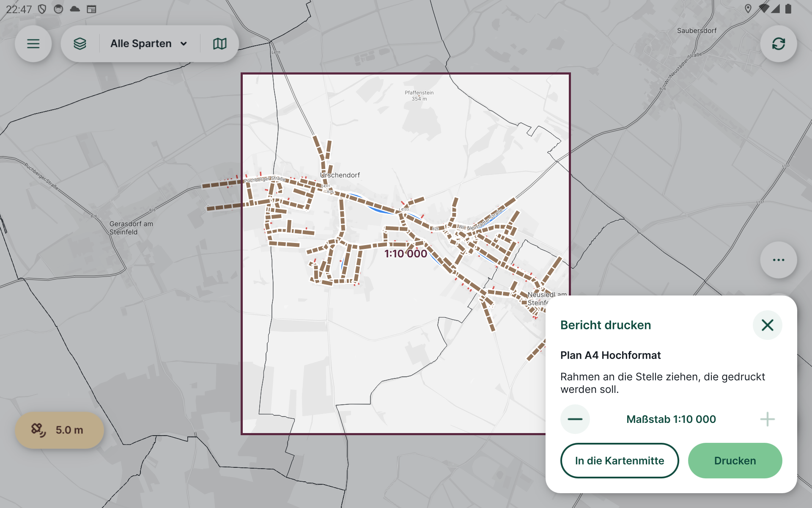Screen dimensions: 812x508
Task: Tap the battery icon in status bar
Action: 788,9
